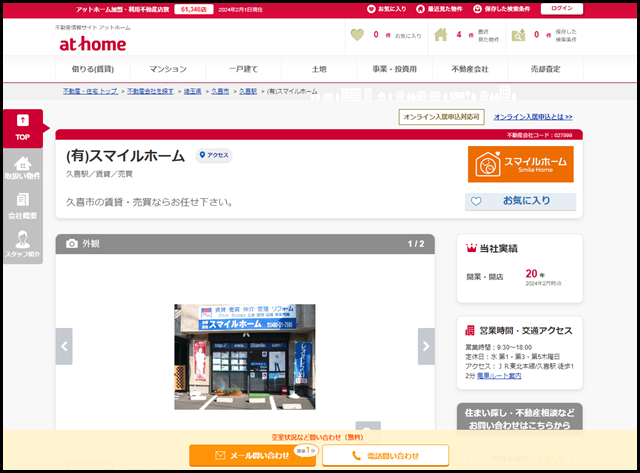The image size is (640, 473).
Task: Open 売却査定 menu
Action: click(545, 69)
